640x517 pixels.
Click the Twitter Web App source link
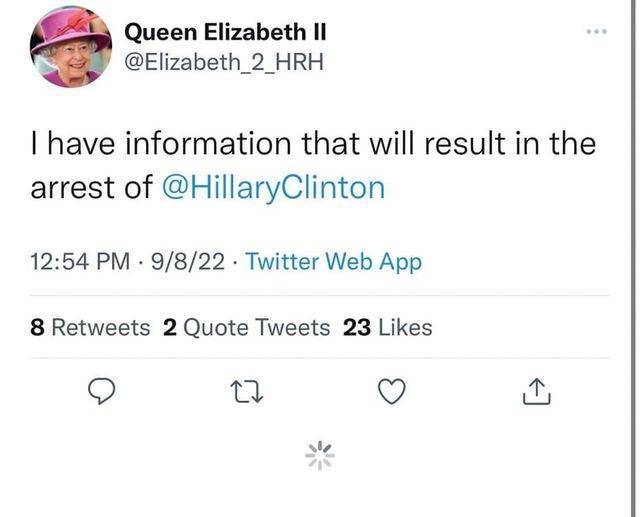click(x=333, y=262)
